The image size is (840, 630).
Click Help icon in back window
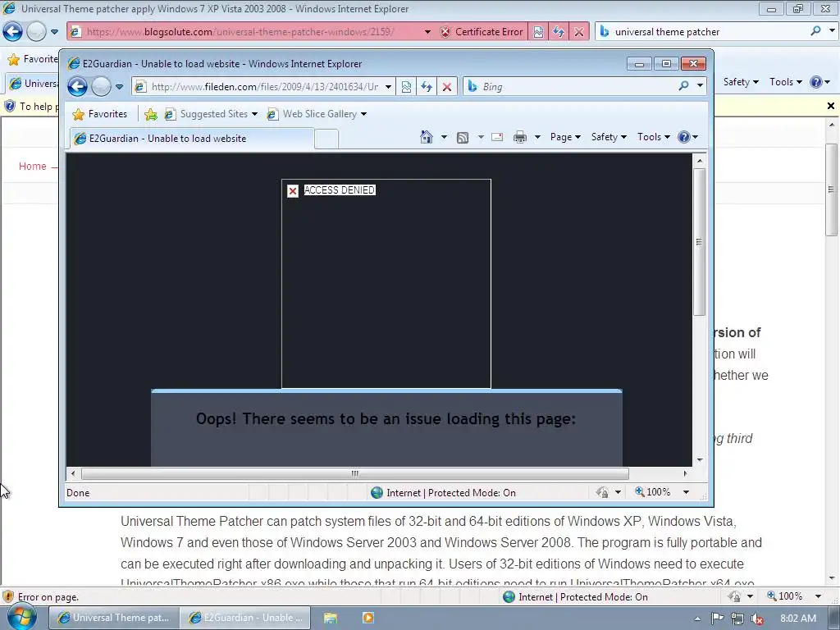coord(819,82)
